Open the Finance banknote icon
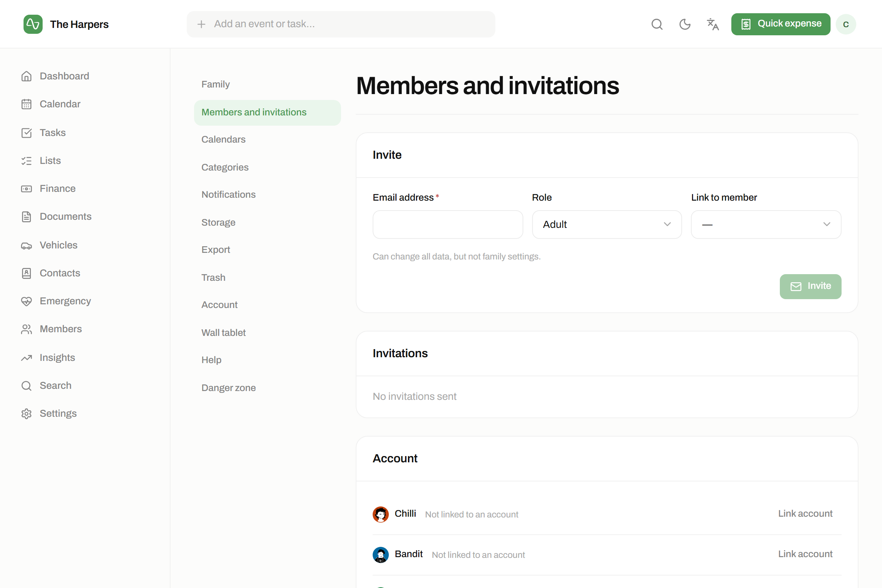882x588 pixels. pyautogui.click(x=26, y=189)
